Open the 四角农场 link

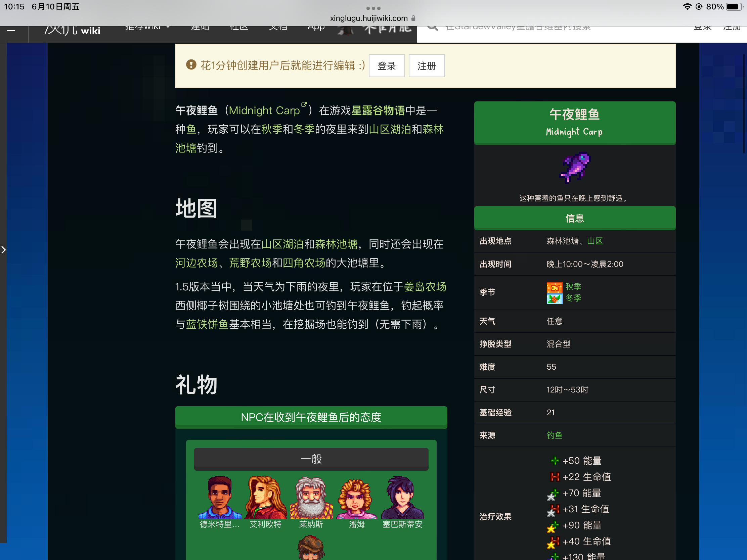(x=304, y=263)
